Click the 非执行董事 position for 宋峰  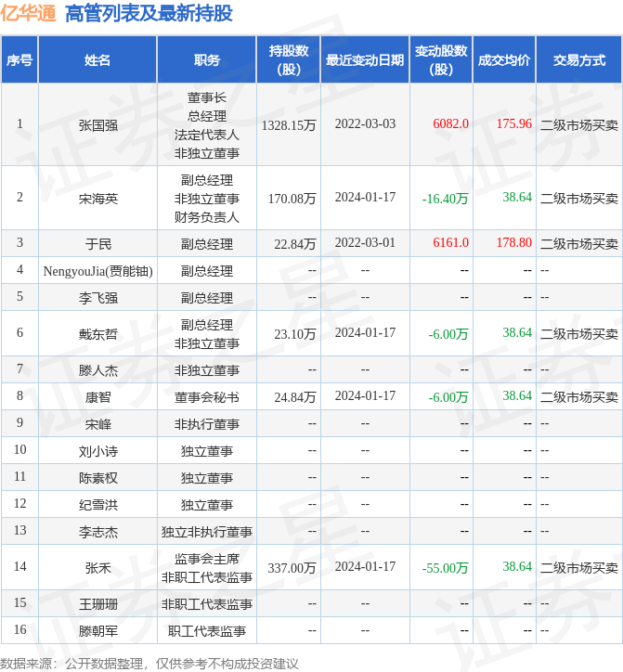point(207,424)
